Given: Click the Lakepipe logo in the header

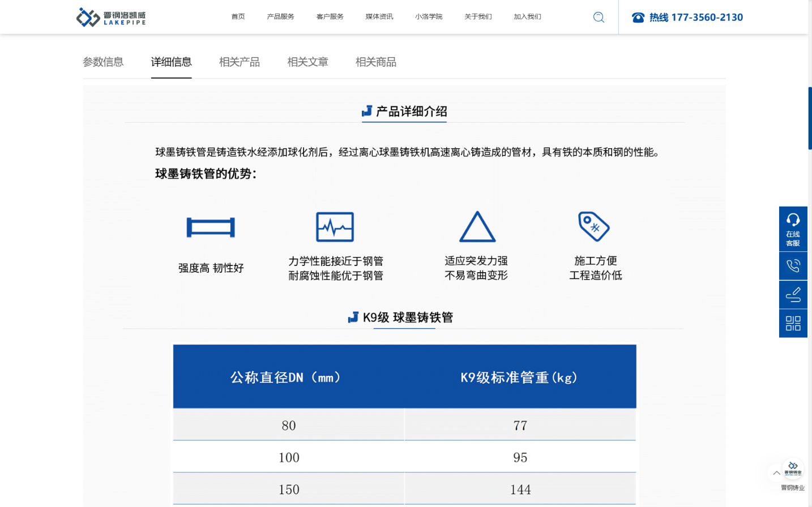Looking at the screenshot, I should point(111,17).
